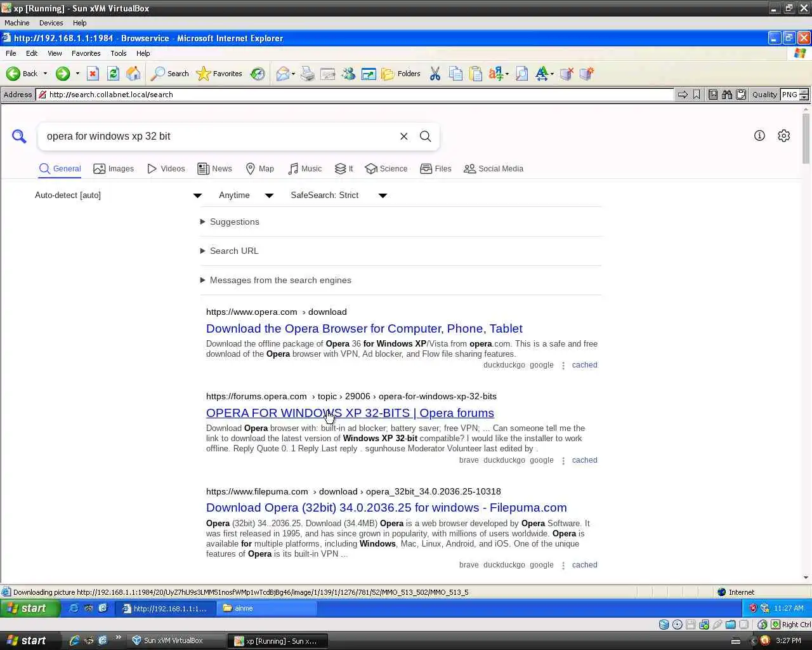Click the Paste clipboard icon
The image size is (812, 650).
click(476, 74)
